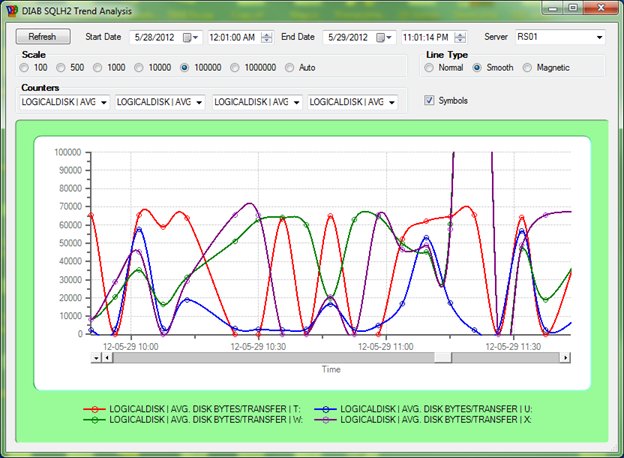Click the chart scrollbar reset zoom button
Viewport: 624px width, 458px height.
96,358
